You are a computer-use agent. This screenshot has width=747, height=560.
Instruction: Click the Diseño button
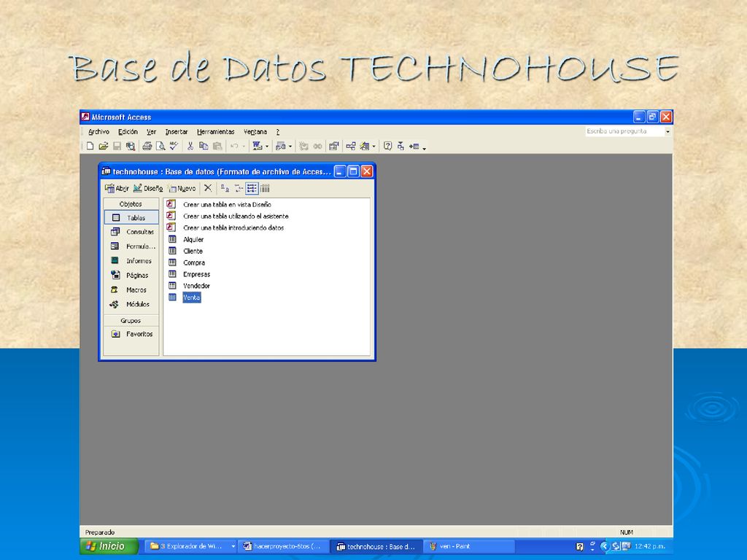148,189
